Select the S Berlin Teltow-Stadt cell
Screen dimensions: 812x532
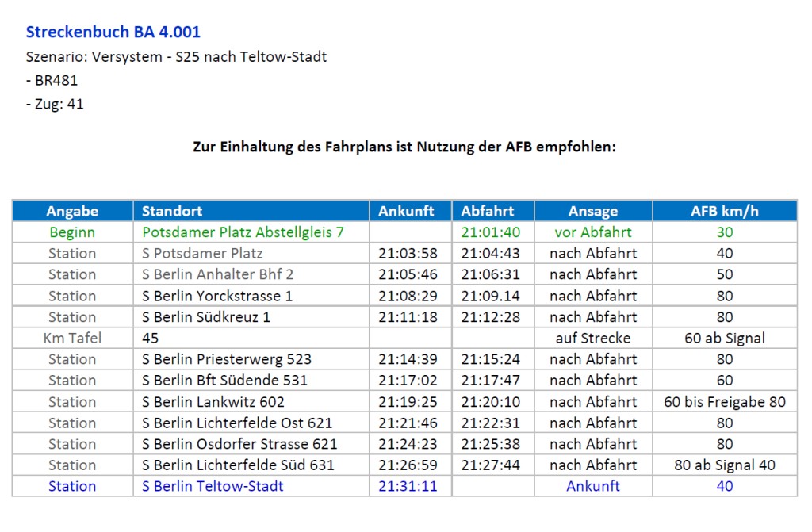(x=213, y=486)
